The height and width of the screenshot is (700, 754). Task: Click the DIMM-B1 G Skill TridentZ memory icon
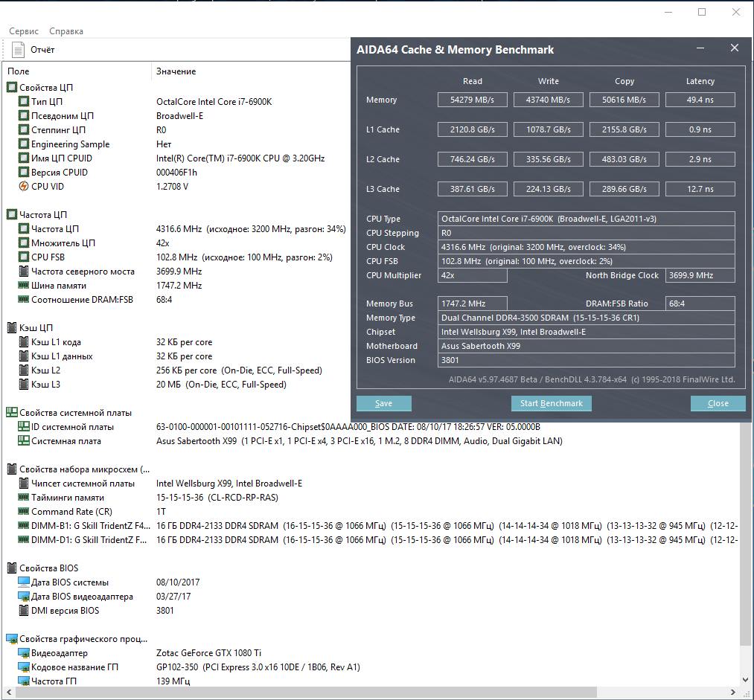point(24,526)
